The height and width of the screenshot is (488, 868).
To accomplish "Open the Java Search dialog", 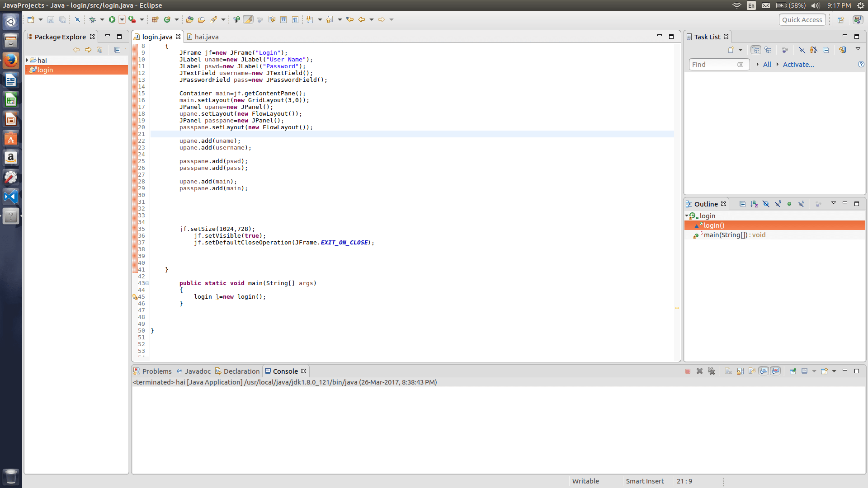I will pyautogui.click(x=214, y=19).
